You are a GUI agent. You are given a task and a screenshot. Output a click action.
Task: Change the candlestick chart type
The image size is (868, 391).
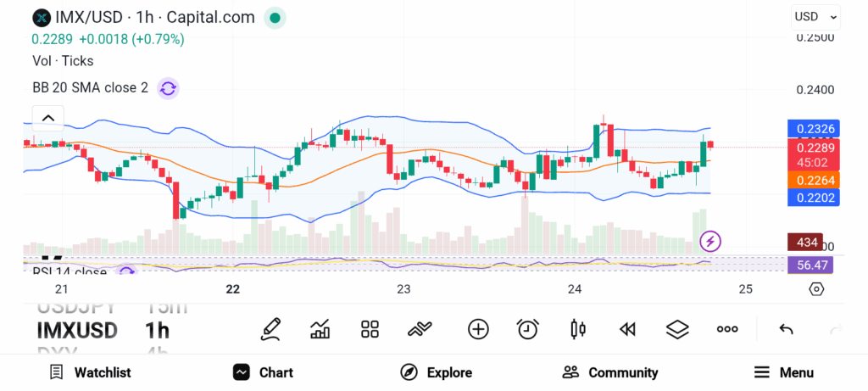point(579,329)
